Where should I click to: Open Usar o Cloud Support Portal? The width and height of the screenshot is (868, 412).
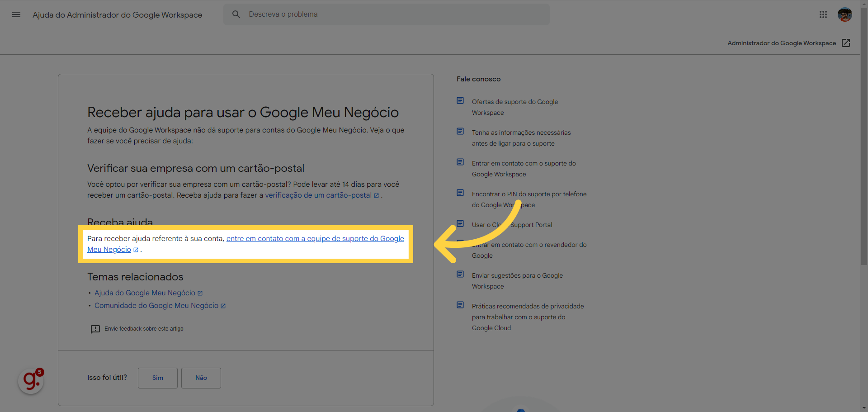[512, 225]
